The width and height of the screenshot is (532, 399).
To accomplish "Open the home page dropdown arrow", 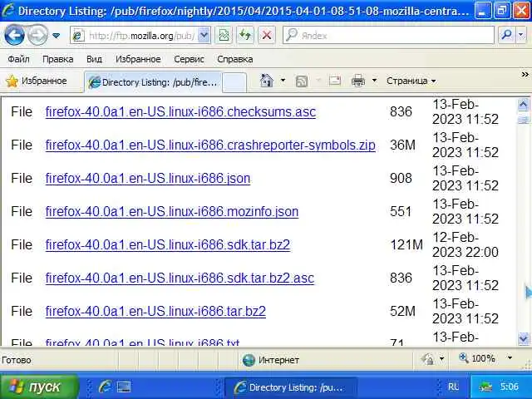I will click(x=283, y=81).
